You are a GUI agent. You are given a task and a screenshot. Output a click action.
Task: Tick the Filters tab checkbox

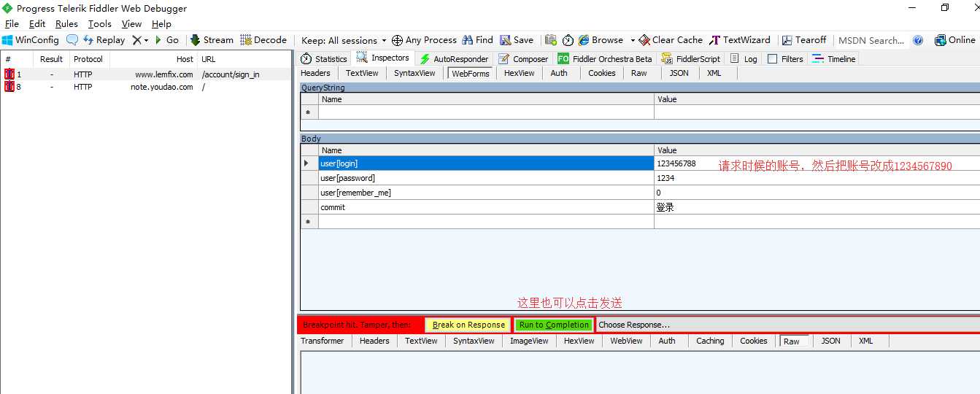[772, 59]
